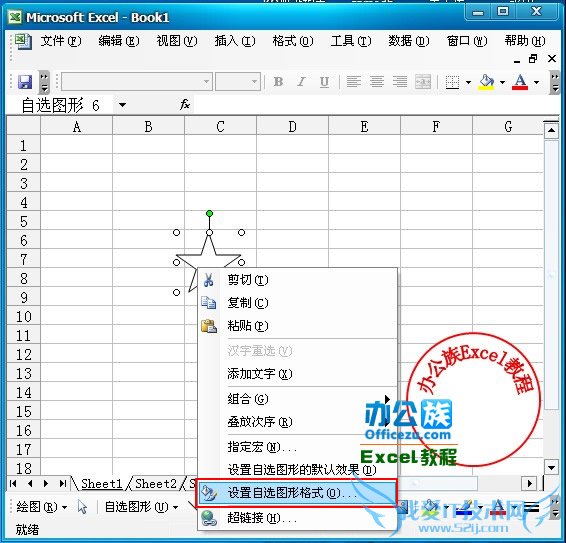The height and width of the screenshot is (543, 566).
Task: Go to last sheet navigation arrow
Action: point(62,483)
